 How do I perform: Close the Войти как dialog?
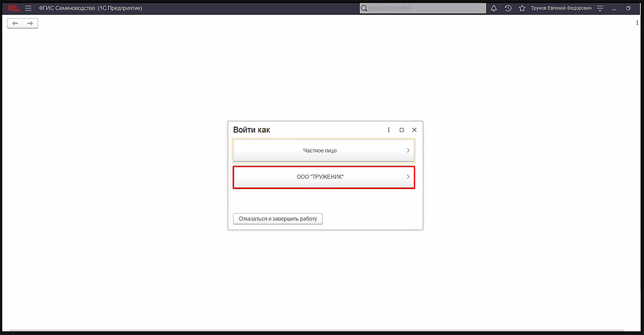pyautogui.click(x=414, y=130)
